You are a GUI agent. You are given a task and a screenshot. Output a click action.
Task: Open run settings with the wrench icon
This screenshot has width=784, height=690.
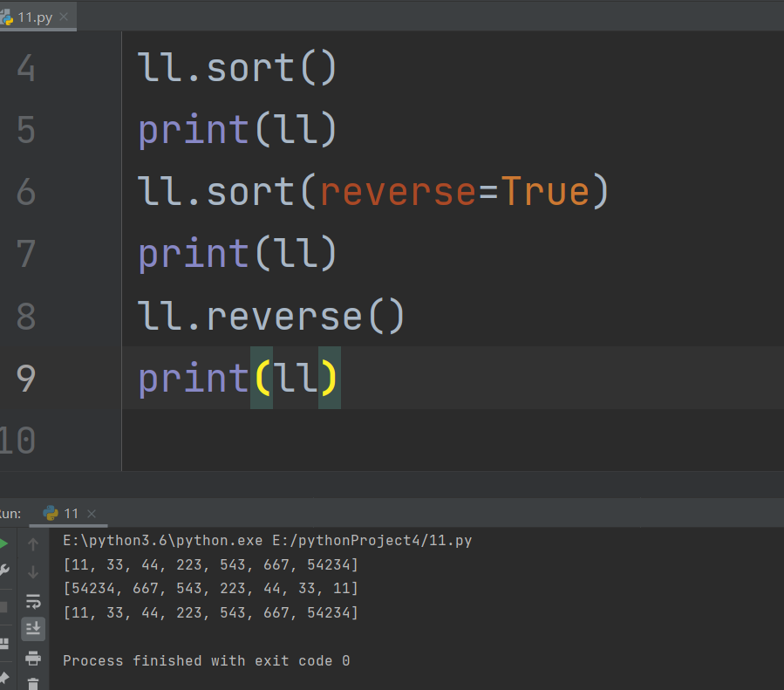pyautogui.click(x=4, y=570)
